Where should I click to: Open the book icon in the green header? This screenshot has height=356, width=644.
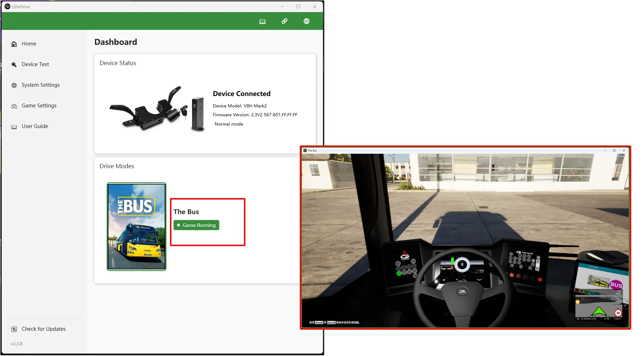point(262,21)
